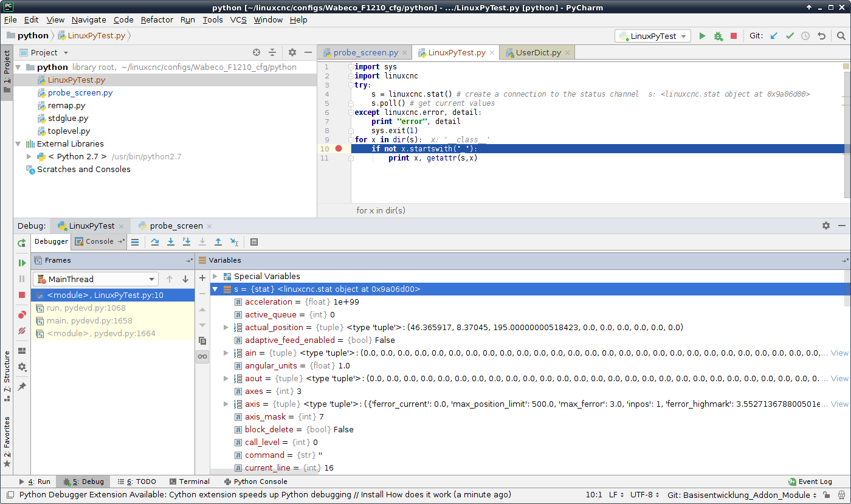Step into my code only
The image size is (851, 504).
click(187, 242)
